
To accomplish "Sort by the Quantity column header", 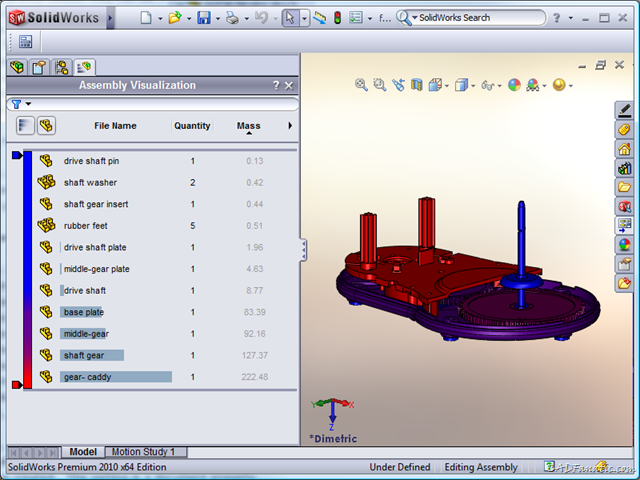I will (x=192, y=126).
